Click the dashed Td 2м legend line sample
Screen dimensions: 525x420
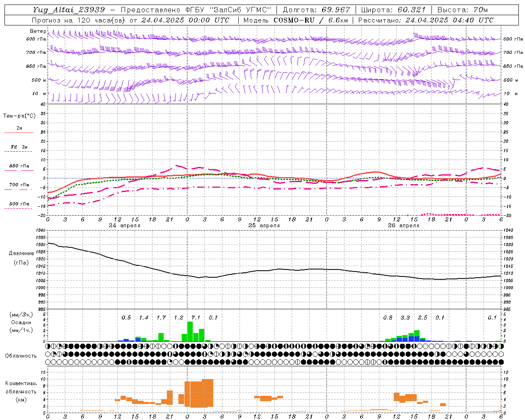[18, 152]
